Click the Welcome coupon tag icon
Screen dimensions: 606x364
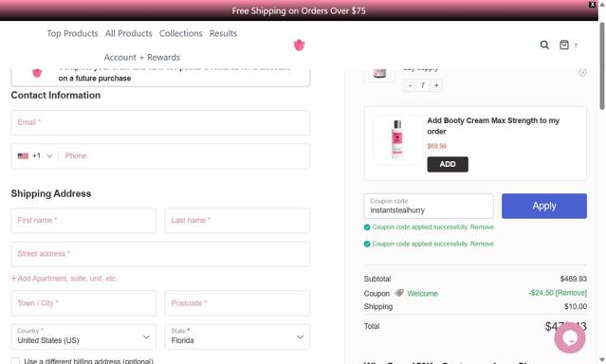pyautogui.click(x=399, y=293)
